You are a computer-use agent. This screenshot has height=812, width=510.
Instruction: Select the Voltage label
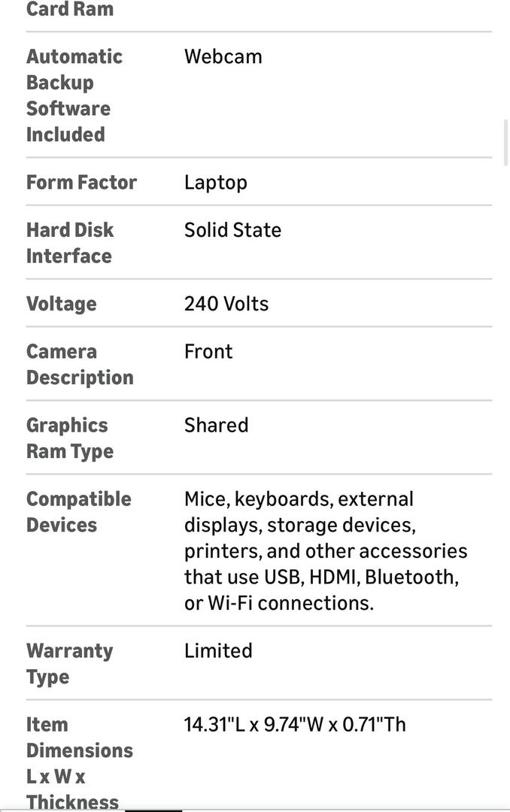[x=62, y=304]
